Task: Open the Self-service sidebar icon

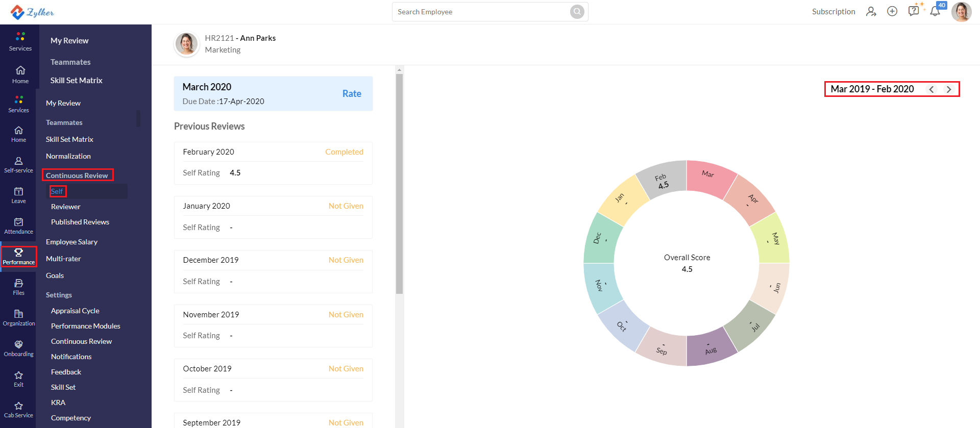Action: click(x=18, y=165)
